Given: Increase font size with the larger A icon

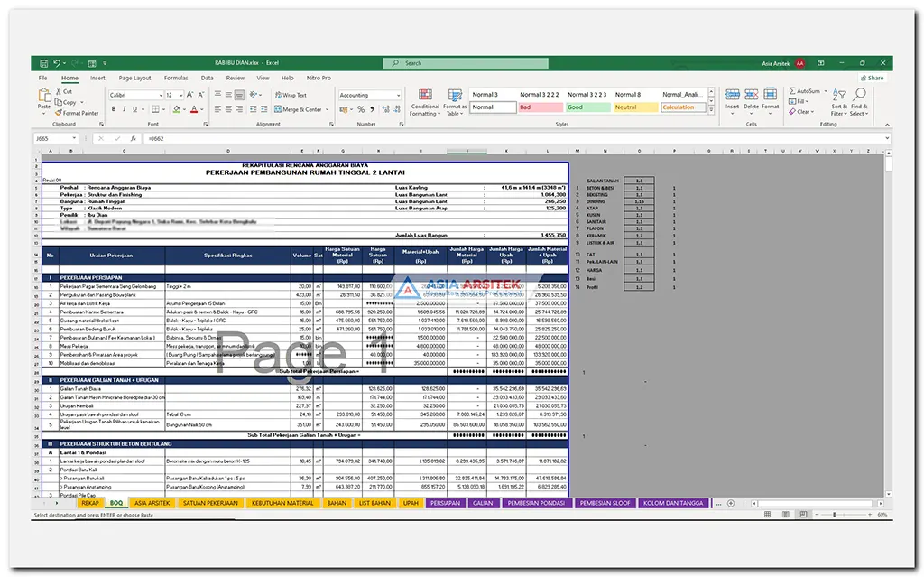Looking at the screenshot, I should (x=189, y=95).
